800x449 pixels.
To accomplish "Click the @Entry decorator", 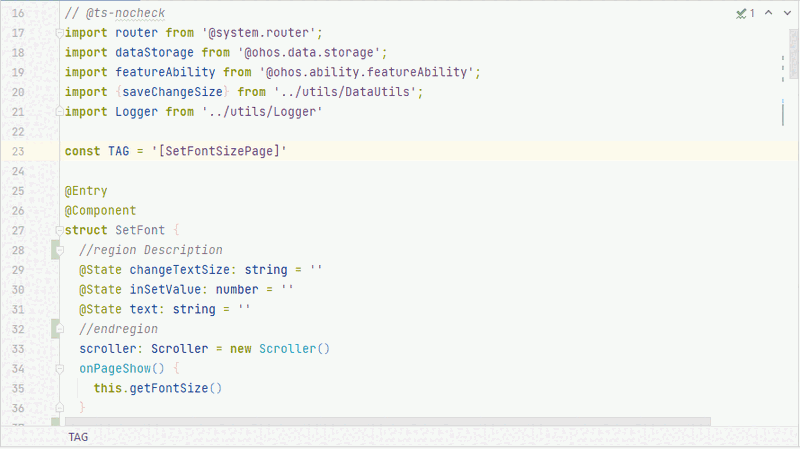I will coord(86,191).
